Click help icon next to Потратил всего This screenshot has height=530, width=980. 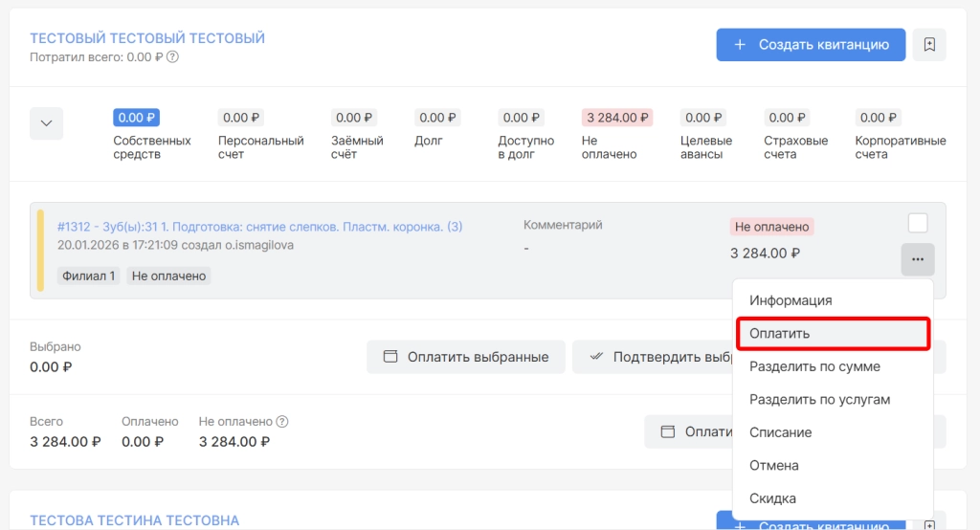[x=172, y=57]
